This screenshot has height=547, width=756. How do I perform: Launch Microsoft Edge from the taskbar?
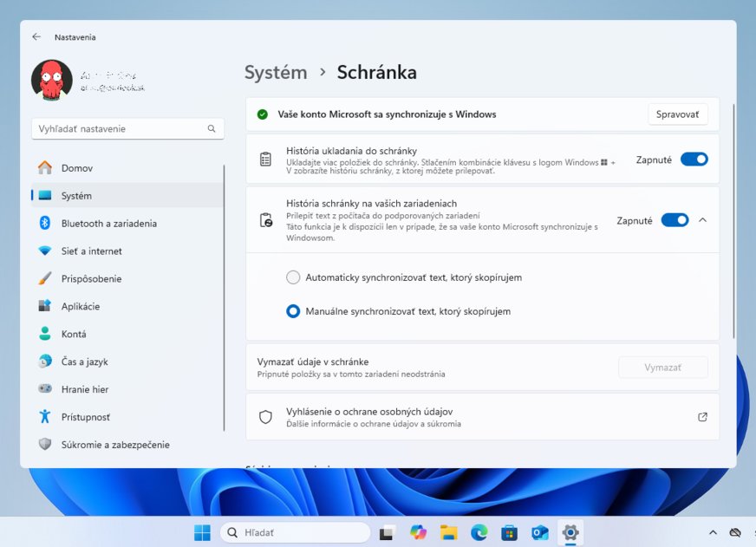(x=479, y=532)
